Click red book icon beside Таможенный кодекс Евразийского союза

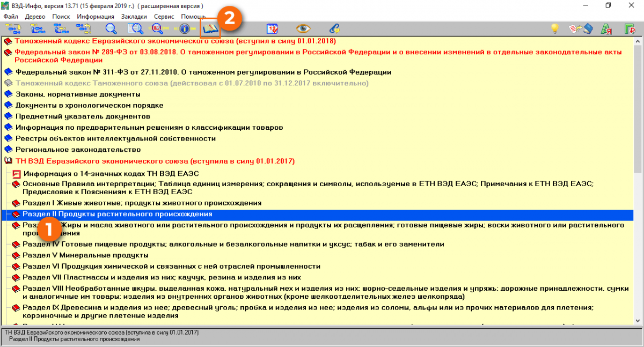coord(8,41)
